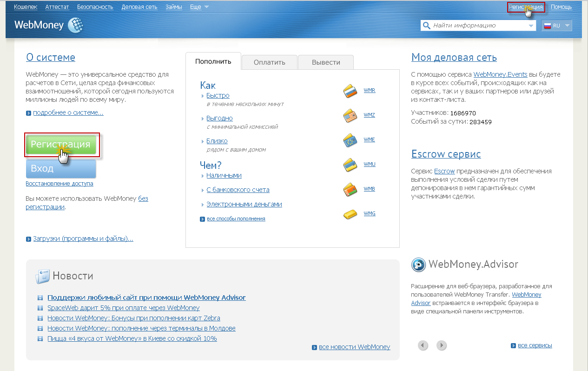This screenshot has width=588, height=371.
Task: Expand the Быстро option arrow
Action: tap(203, 96)
